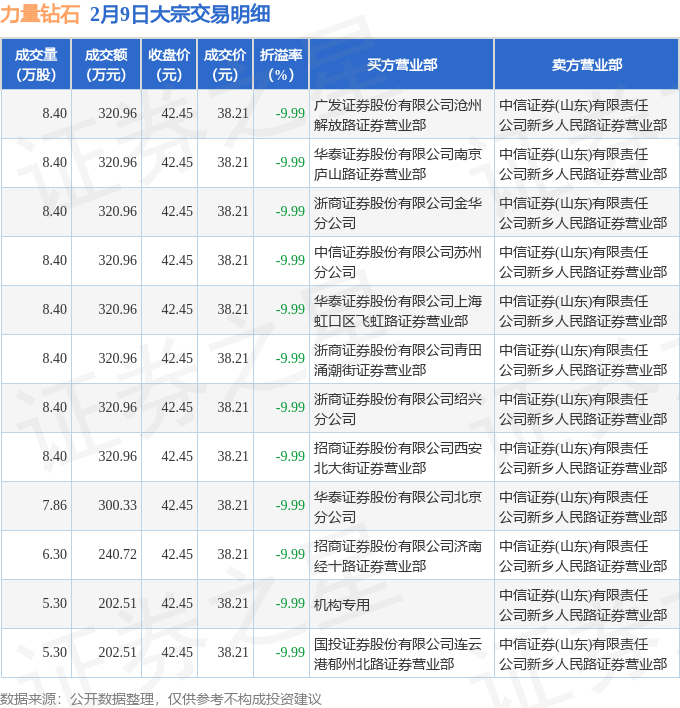The image size is (680, 708).
Task: Select buyer 浙商证券股份有限公司青田涌潮街证券营业部
Action: (398, 360)
